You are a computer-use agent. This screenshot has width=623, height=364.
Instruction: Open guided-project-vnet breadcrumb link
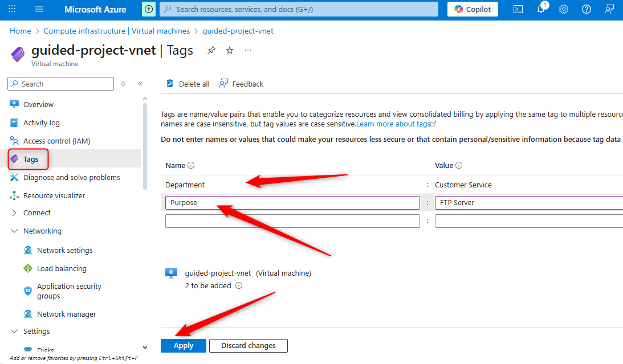click(x=238, y=31)
